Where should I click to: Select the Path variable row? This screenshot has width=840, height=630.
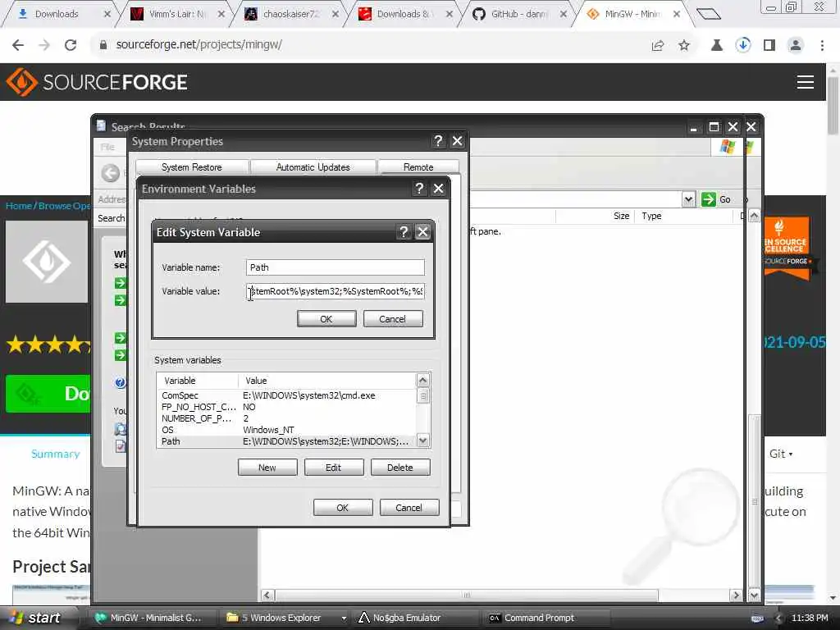tap(286, 441)
